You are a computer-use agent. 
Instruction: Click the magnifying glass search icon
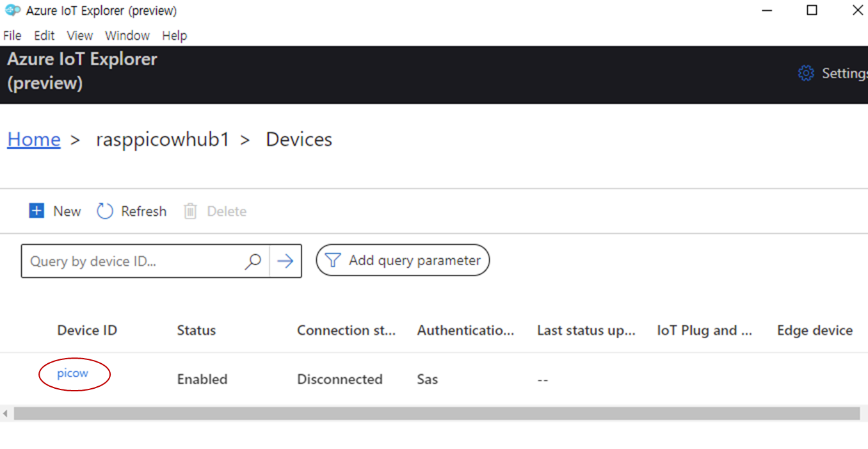click(253, 261)
